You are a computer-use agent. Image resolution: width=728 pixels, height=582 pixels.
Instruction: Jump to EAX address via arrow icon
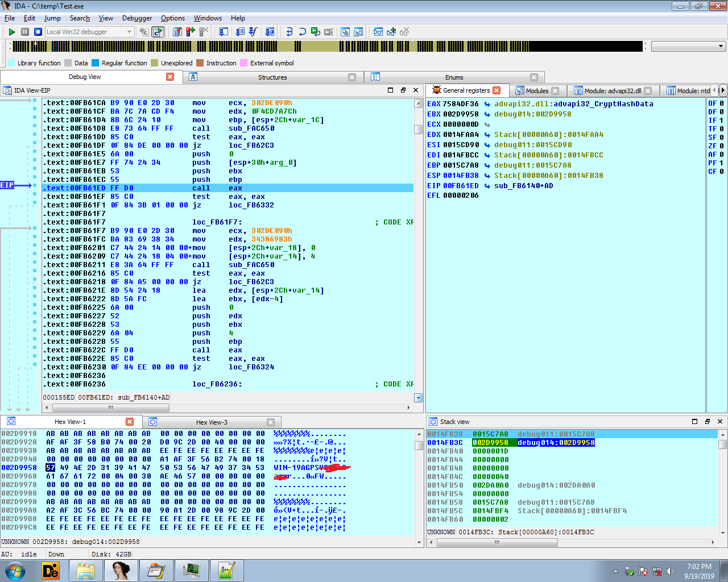click(x=487, y=104)
